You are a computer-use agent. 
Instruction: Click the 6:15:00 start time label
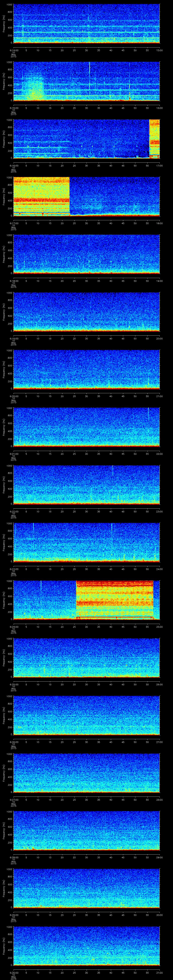coord(14,108)
